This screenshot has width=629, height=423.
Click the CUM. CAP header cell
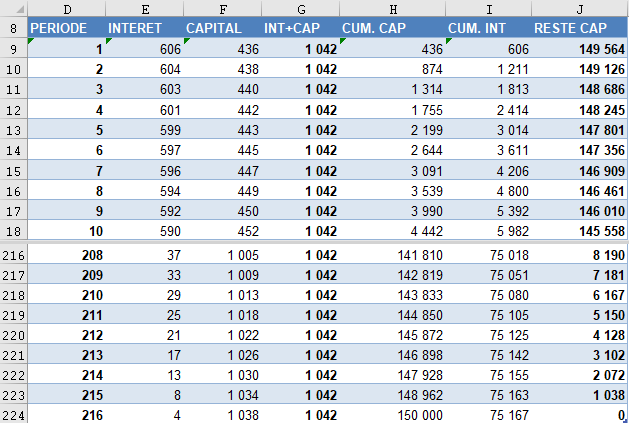pyautogui.click(x=392, y=28)
